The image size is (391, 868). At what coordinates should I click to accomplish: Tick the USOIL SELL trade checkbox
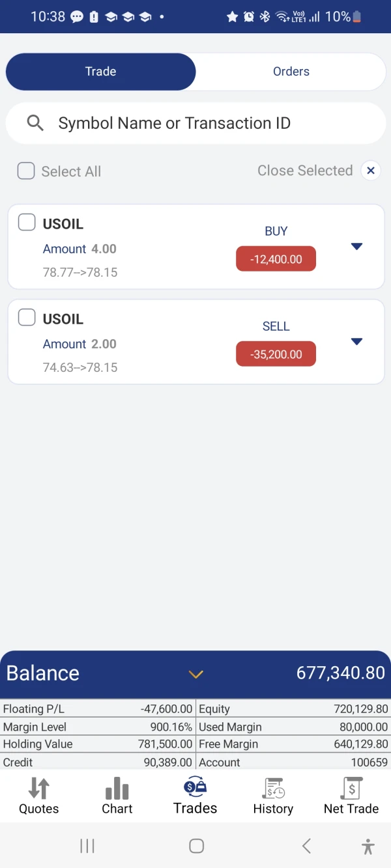click(27, 318)
